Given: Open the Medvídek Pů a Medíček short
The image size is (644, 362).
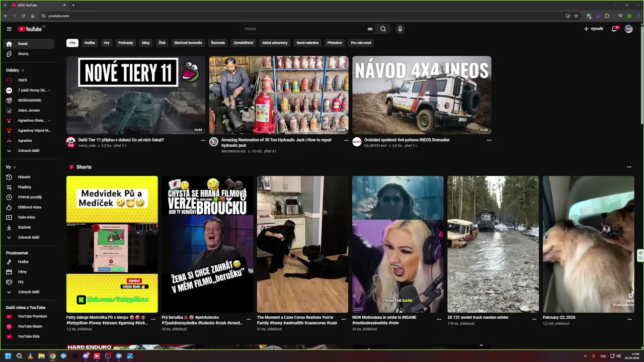Looking at the screenshot, I should coord(112,244).
